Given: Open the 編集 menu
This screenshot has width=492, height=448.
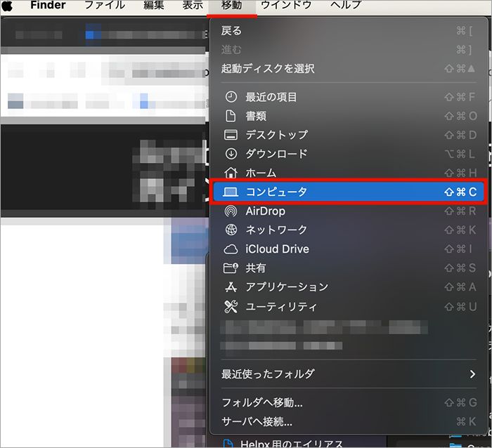Looking at the screenshot, I should 154,5.
